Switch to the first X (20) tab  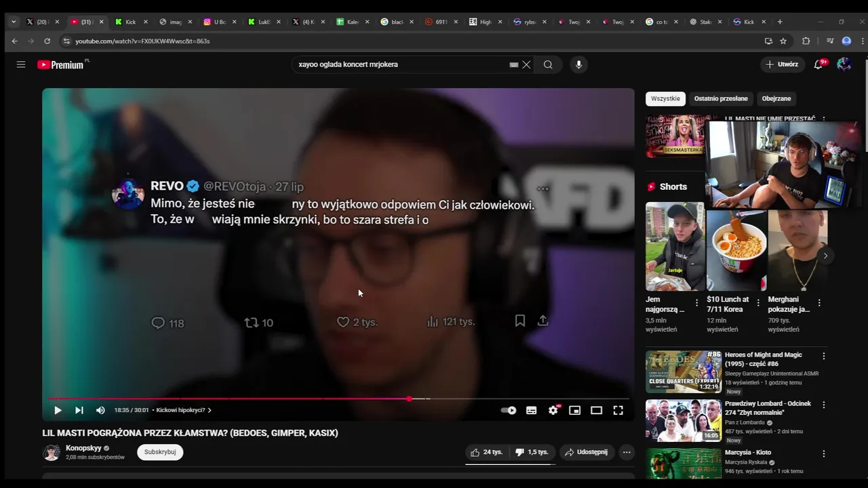[x=42, y=22]
